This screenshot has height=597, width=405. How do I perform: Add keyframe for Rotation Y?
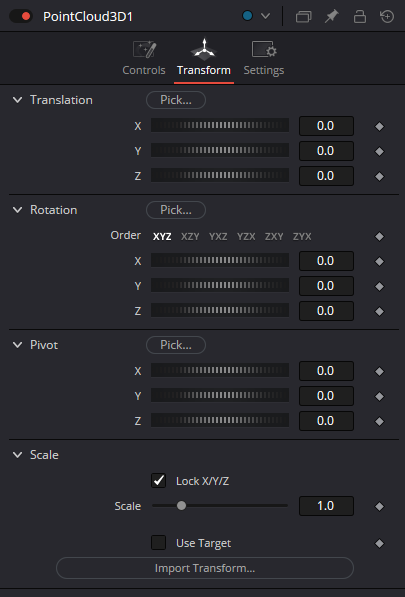379,286
